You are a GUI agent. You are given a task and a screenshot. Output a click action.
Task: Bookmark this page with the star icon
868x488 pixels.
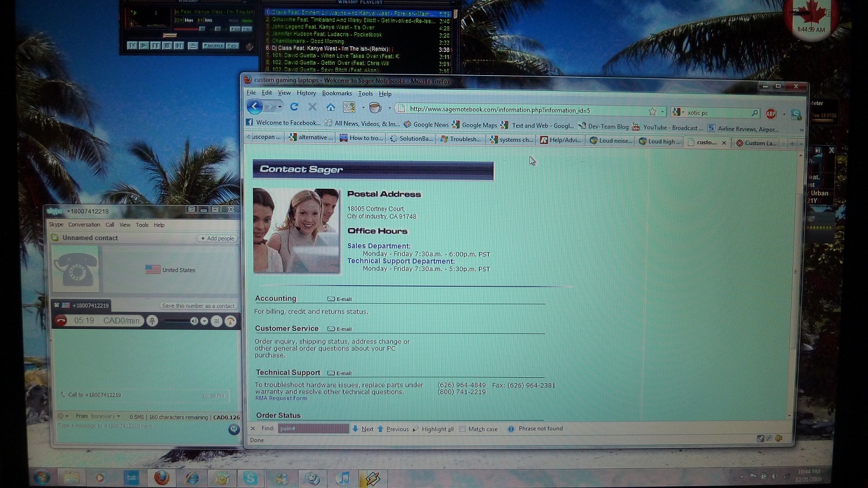point(652,111)
